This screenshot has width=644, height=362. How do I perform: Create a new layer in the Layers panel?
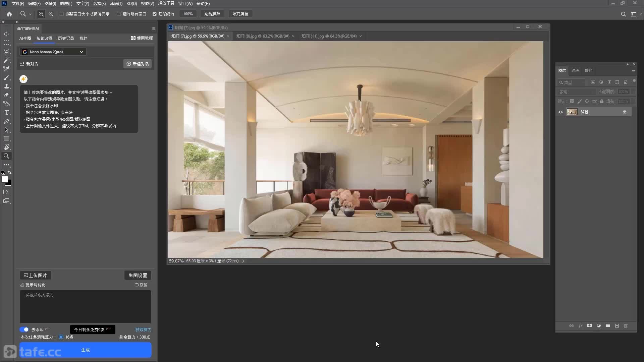(617, 326)
